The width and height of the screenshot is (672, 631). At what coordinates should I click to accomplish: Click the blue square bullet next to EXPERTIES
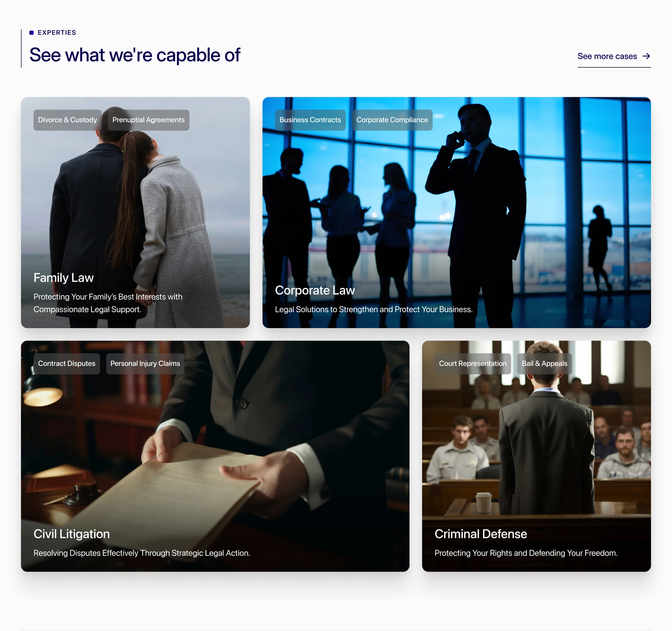tap(31, 32)
